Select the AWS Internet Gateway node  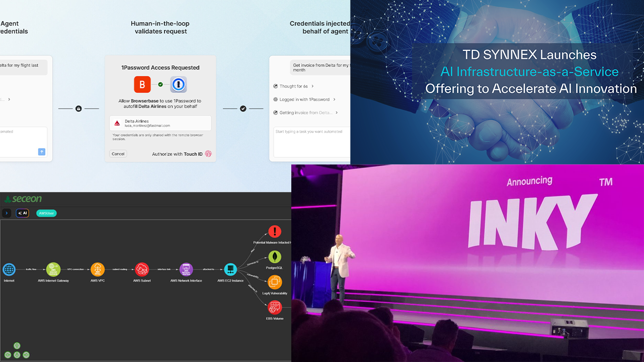[53, 269]
